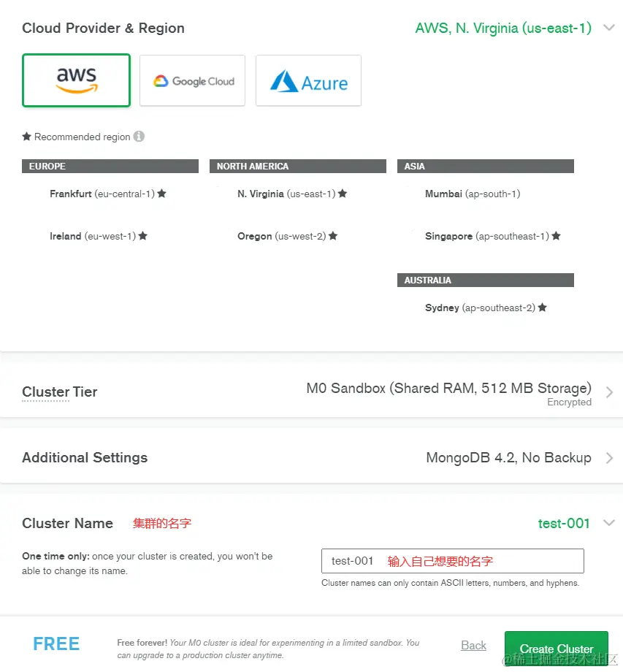623x672 pixels.
Task: Click the Sydney recommended star icon
Action: point(543,308)
